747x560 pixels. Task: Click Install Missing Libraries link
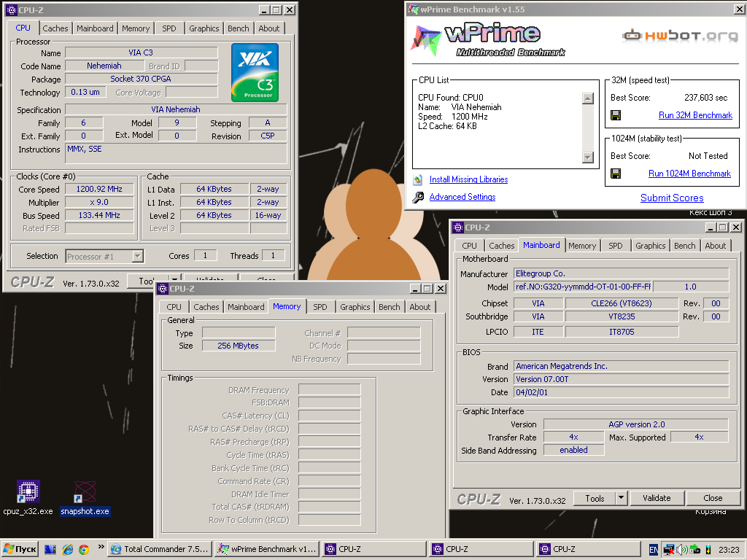(x=469, y=179)
